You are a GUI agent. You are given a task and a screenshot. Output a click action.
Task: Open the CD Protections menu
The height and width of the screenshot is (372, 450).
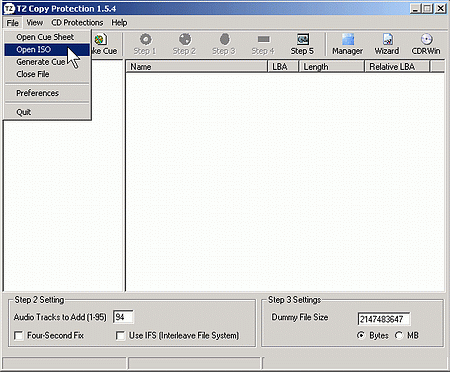coord(77,23)
